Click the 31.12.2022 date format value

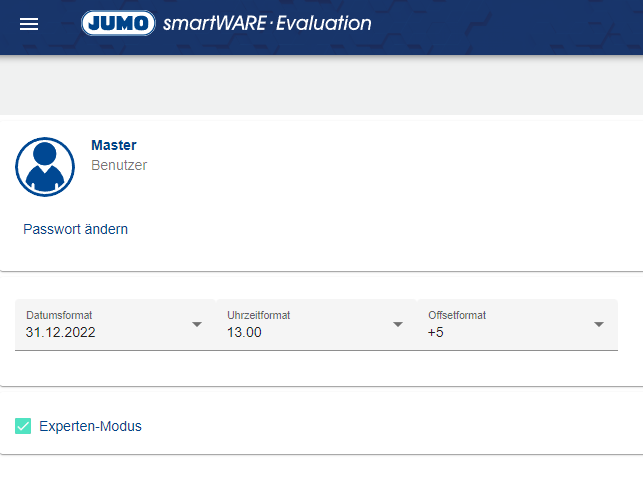pyautogui.click(x=61, y=333)
